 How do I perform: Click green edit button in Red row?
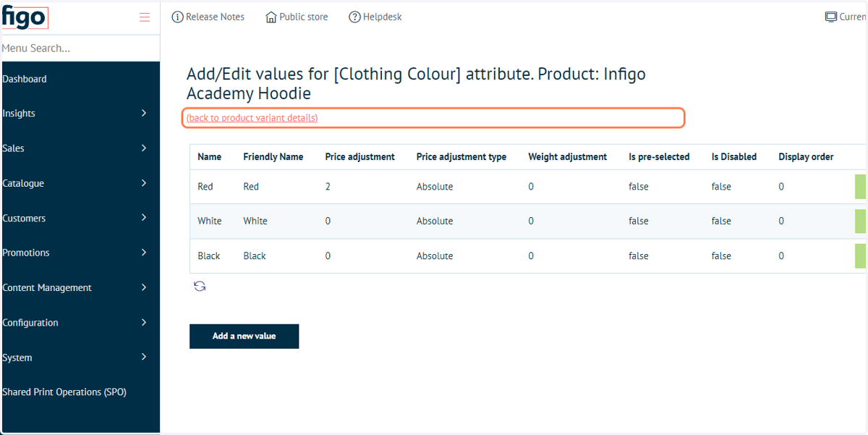point(860,186)
